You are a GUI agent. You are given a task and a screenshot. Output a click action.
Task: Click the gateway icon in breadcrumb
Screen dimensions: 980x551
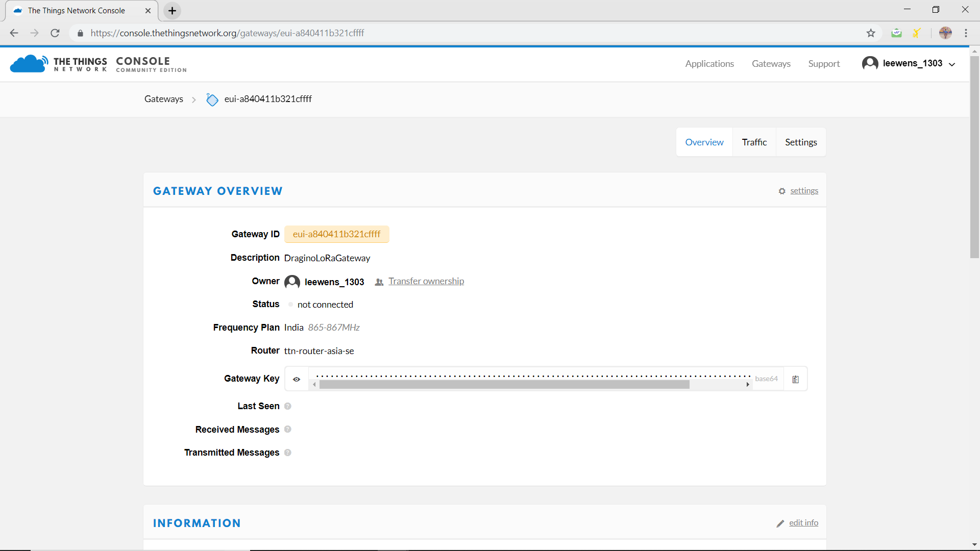click(212, 99)
